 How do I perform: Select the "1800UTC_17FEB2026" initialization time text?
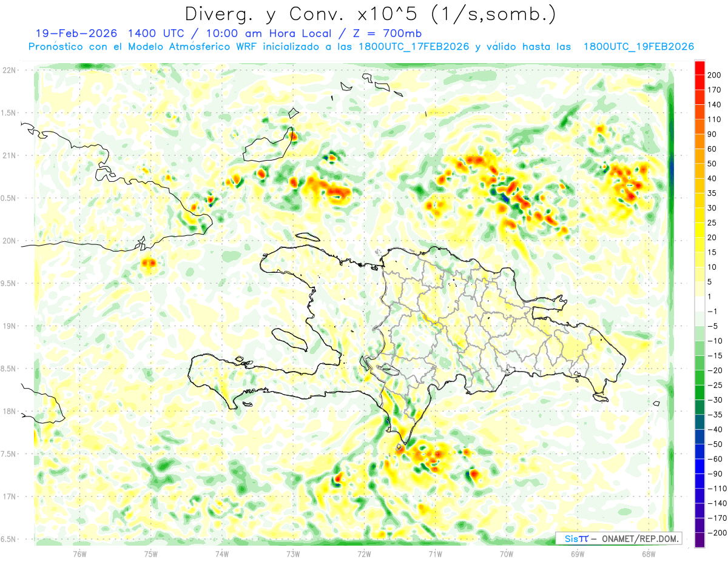414,47
